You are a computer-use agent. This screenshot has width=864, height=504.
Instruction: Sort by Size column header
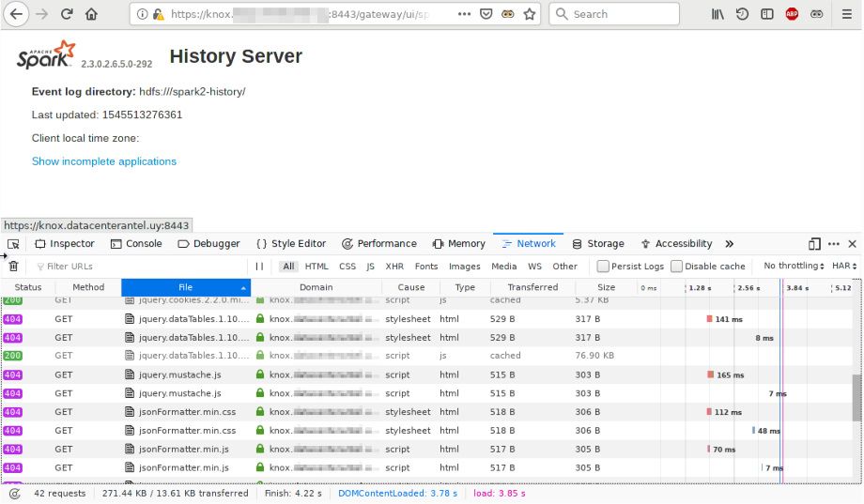pos(606,287)
